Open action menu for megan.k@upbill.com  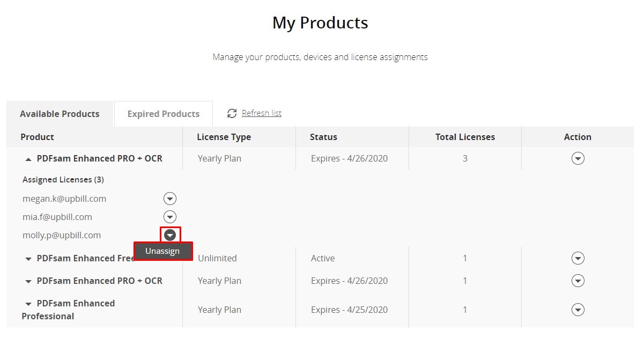point(170,199)
